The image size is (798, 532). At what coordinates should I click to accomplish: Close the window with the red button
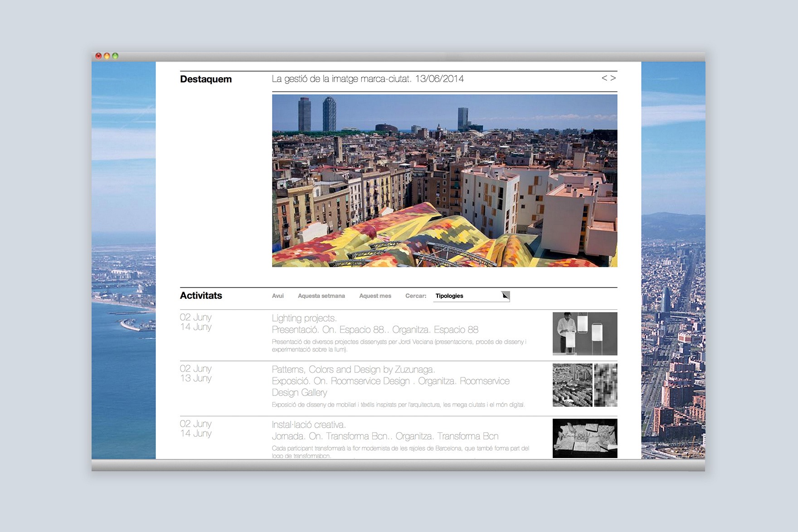(x=98, y=56)
